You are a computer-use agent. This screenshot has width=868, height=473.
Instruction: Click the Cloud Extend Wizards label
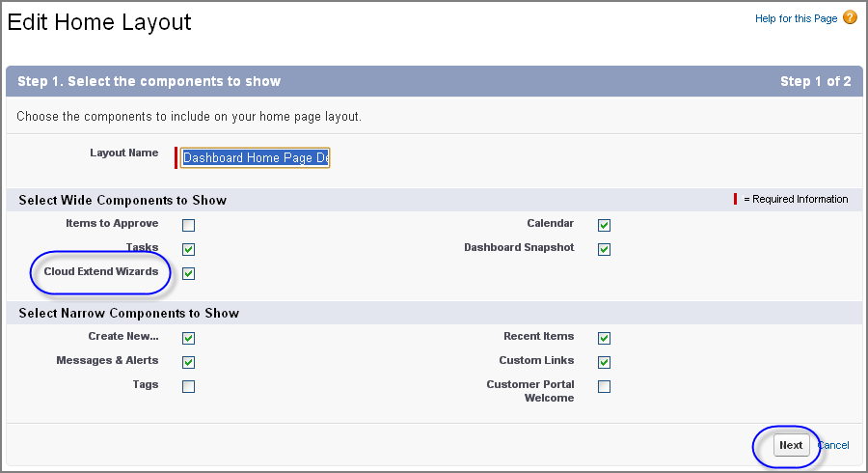pos(101,271)
